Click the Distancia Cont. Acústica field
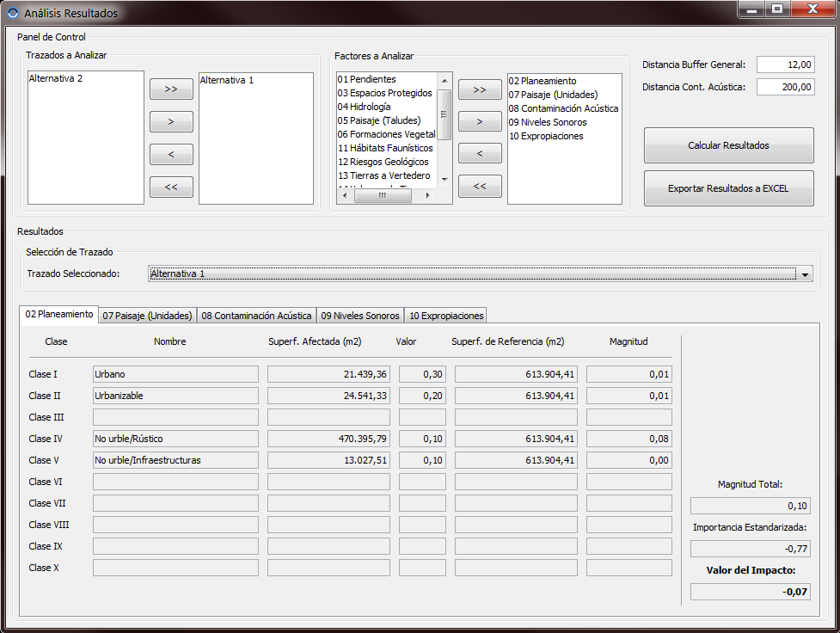 [x=785, y=87]
